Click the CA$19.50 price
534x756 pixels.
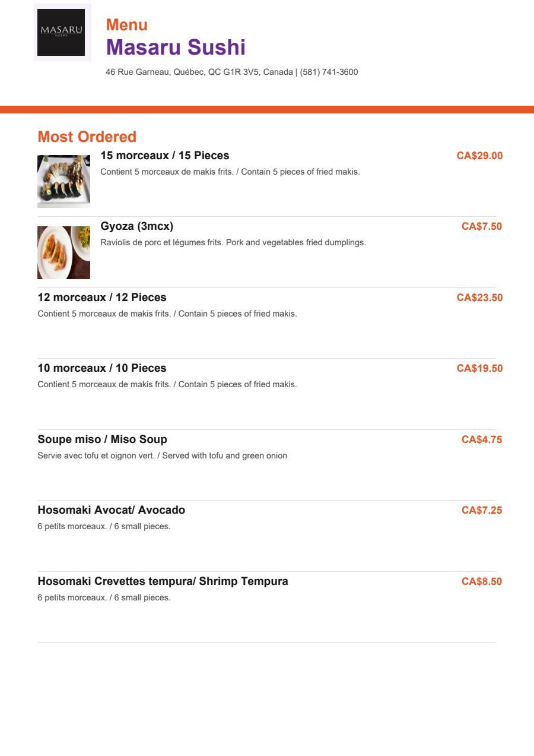click(479, 368)
